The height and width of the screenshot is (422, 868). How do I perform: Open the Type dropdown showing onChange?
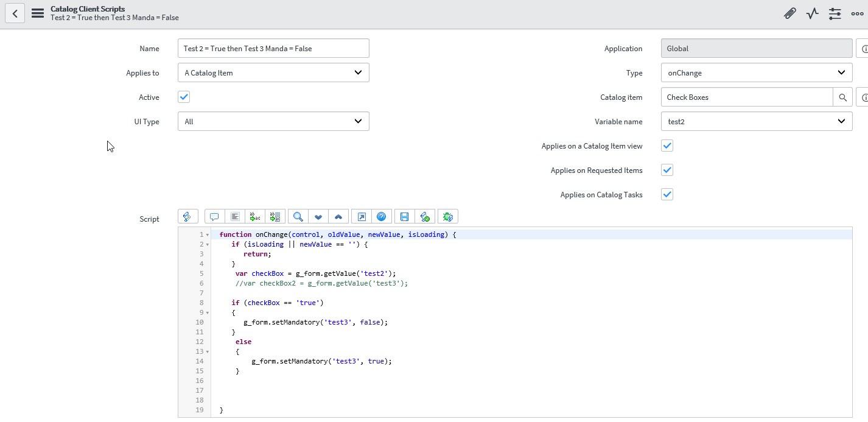click(757, 73)
